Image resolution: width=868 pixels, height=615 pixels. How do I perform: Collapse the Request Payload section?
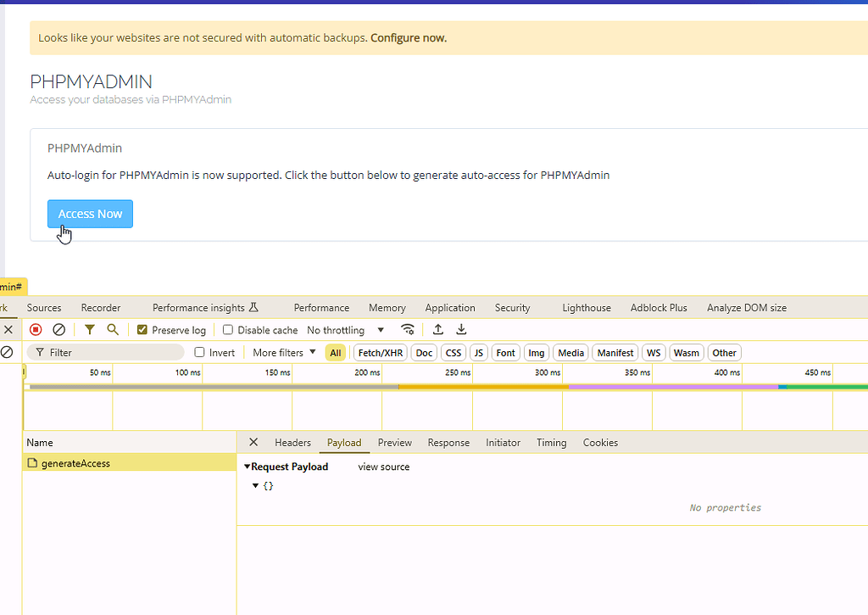[247, 467]
